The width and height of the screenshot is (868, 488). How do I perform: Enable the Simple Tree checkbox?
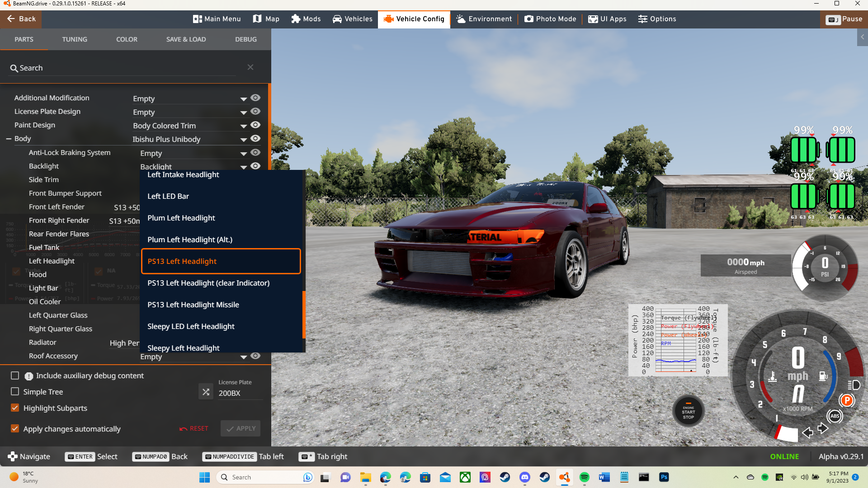click(x=15, y=391)
